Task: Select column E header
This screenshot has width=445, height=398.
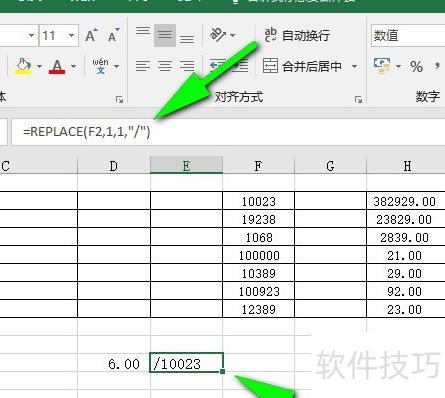Action: [186, 165]
